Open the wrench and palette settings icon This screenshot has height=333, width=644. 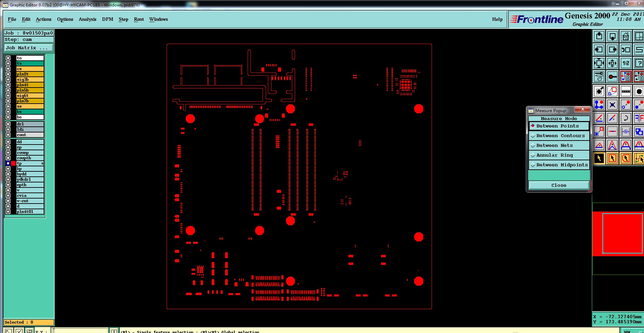tap(599, 76)
